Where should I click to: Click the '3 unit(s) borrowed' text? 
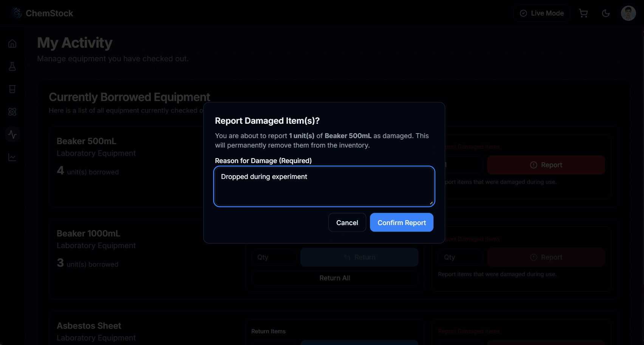pos(88,263)
